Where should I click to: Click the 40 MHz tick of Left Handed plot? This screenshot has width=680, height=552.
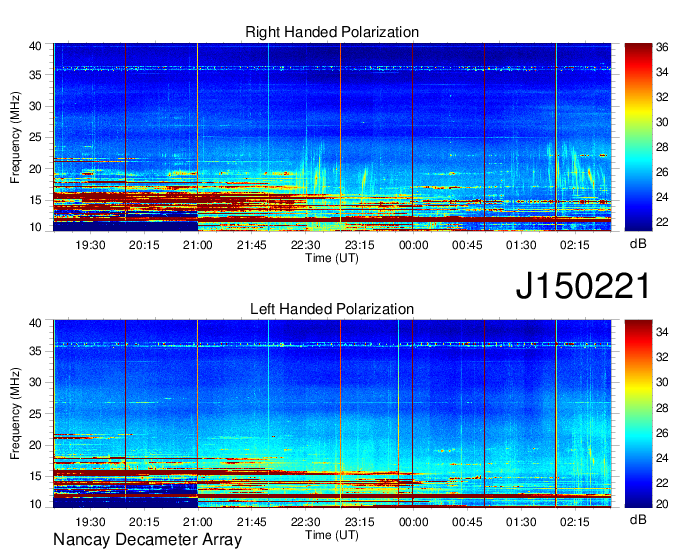tap(35, 323)
